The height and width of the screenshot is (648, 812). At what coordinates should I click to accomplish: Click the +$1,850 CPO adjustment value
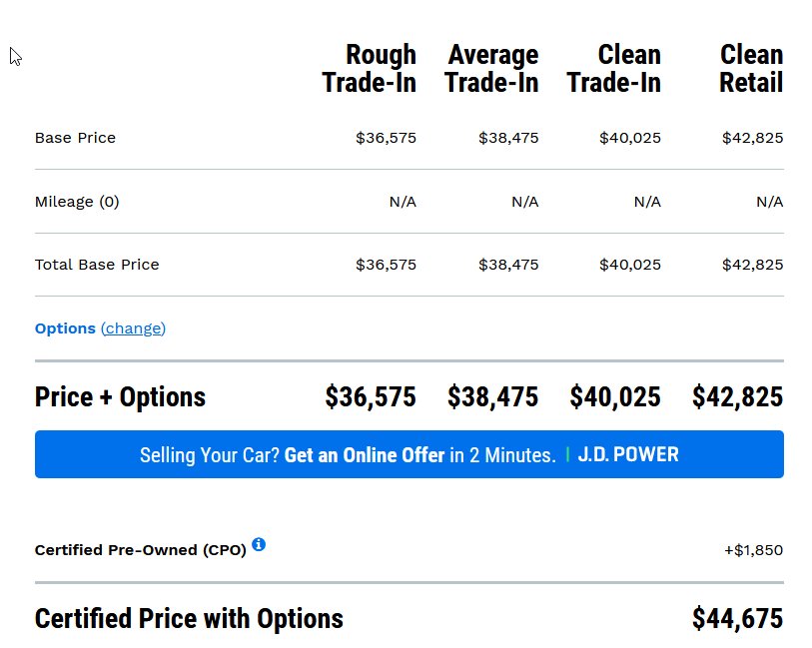753,550
